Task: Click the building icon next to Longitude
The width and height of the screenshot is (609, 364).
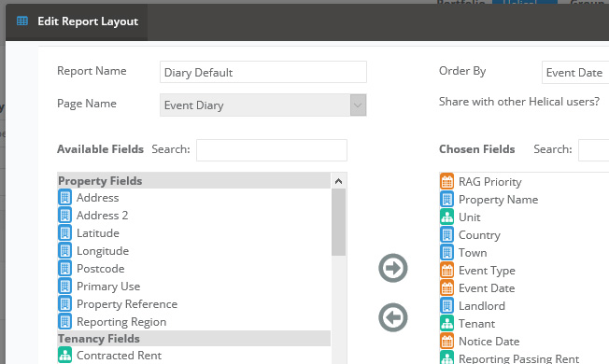Action: [64, 251]
